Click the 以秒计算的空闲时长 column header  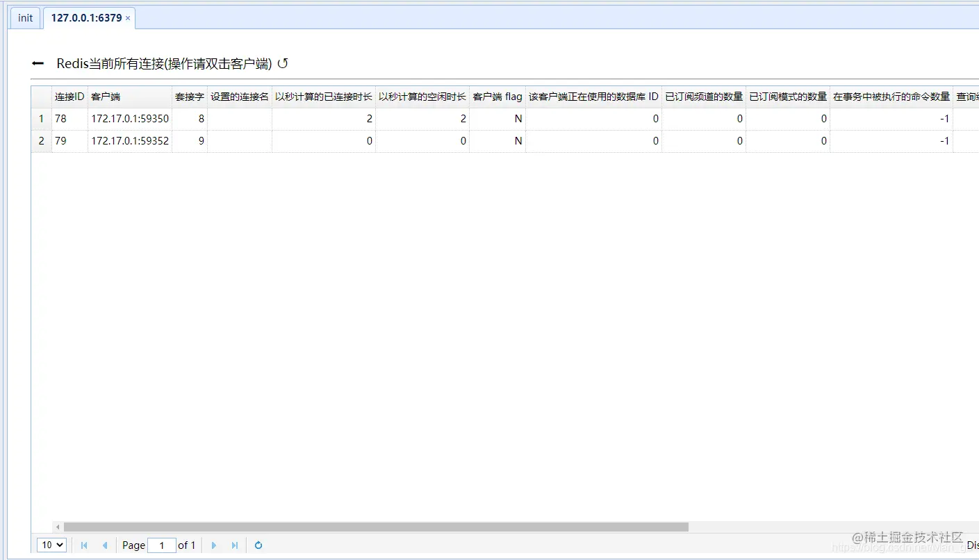pyautogui.click(x=422, y=97)
